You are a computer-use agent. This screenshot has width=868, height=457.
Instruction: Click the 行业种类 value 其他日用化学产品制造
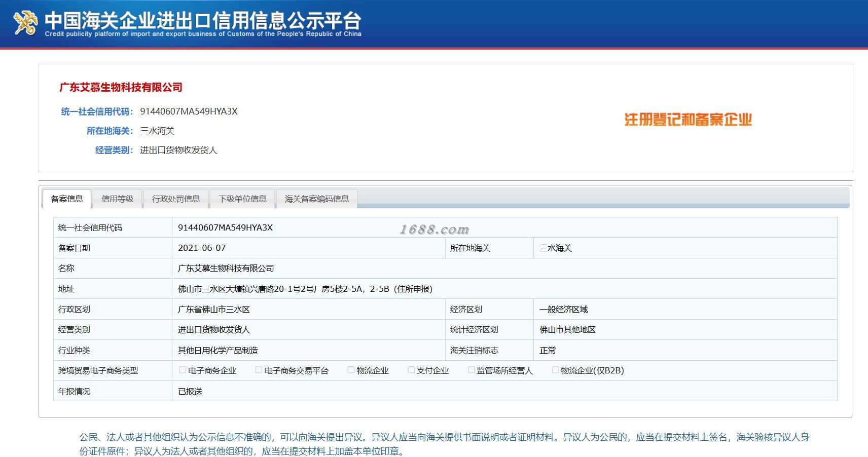coord(218,350)
